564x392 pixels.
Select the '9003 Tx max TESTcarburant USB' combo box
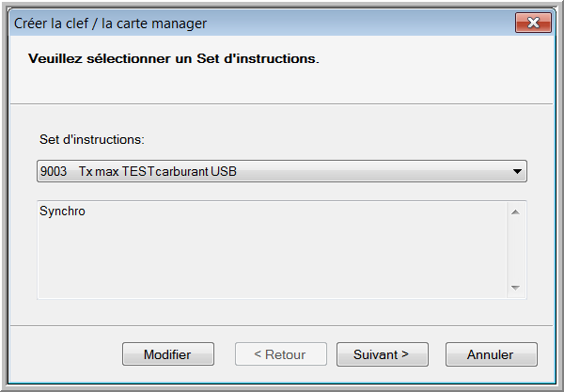[x=282, y=171]
